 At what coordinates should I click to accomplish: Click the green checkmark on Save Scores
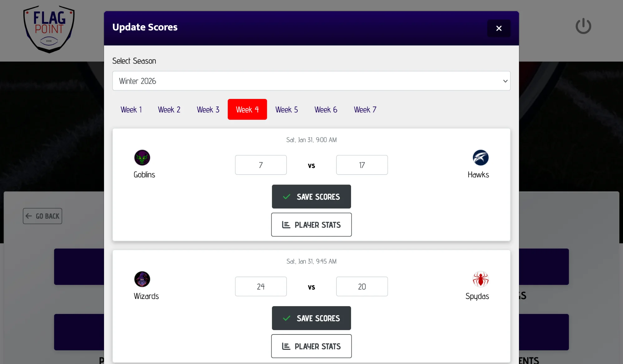click(x=286, y=197)
